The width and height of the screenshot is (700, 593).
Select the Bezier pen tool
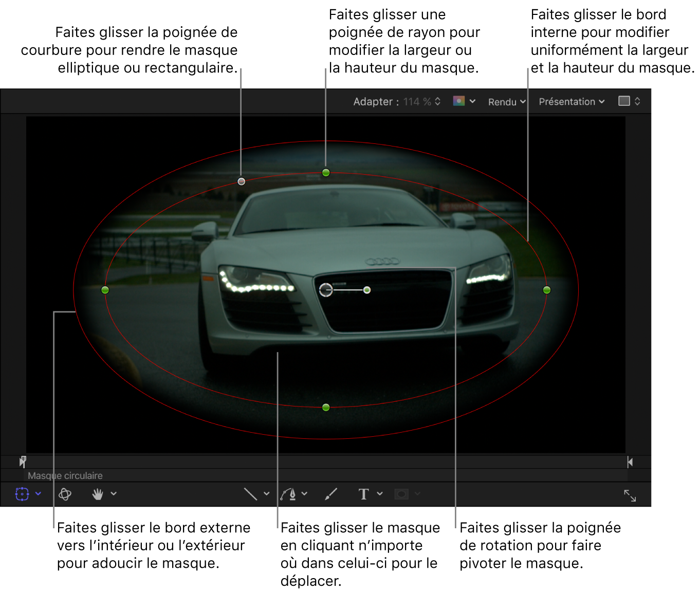pyautogui.click(x=288, y=494)
